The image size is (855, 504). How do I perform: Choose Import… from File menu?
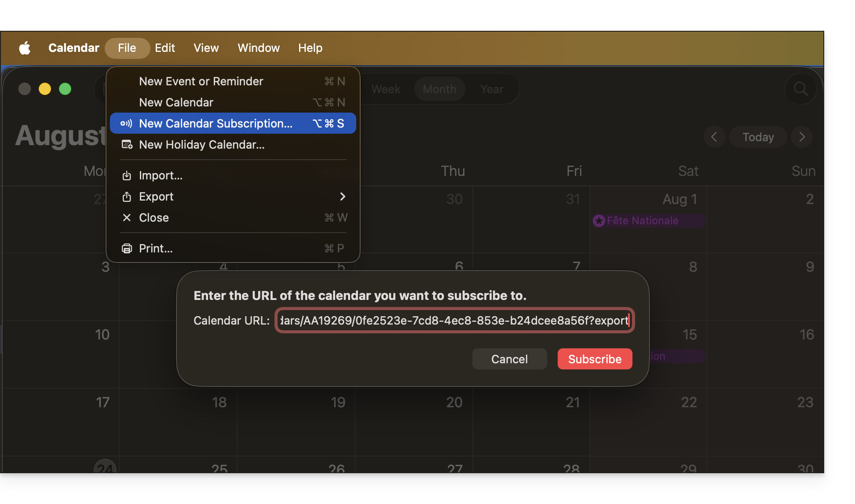pos(233,175)
